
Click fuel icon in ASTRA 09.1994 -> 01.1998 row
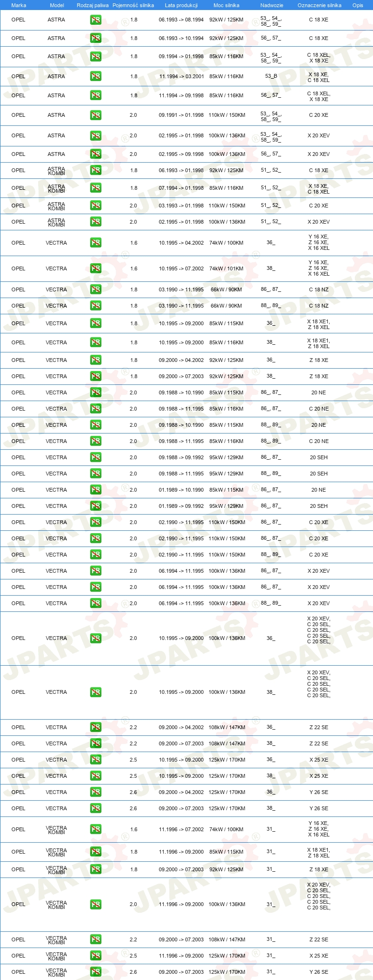click(x=95, y=56)
